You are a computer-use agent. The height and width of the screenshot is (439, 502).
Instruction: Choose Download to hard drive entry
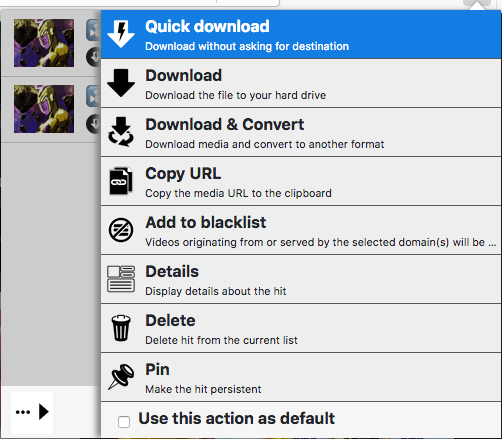coord(301,83)
